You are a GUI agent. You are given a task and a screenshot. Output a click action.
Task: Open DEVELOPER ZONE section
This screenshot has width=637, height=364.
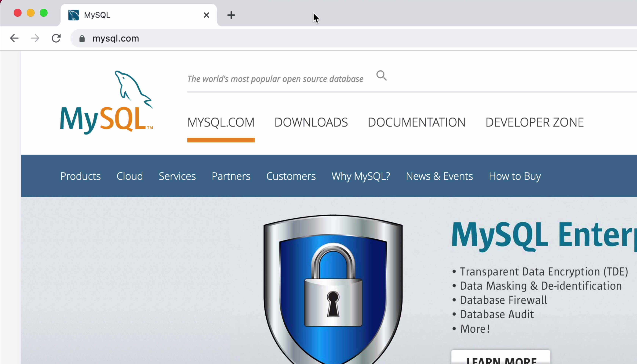coord(534,122)
